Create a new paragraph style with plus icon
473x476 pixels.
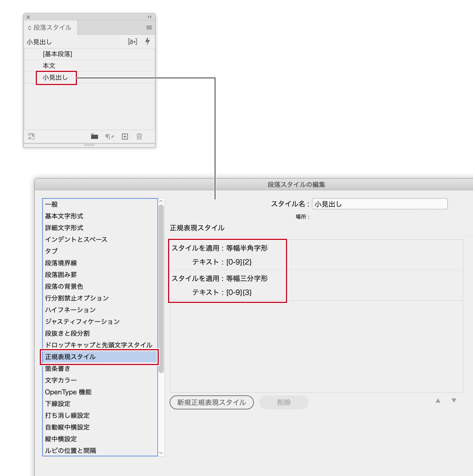click(x=125, y=136)
